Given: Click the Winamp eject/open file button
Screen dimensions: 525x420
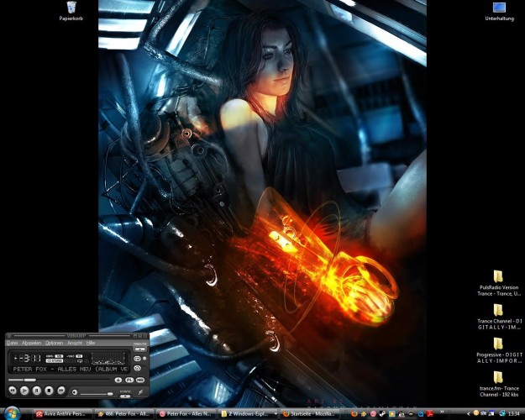Looking at the screenshot, I should coord(118,380).
